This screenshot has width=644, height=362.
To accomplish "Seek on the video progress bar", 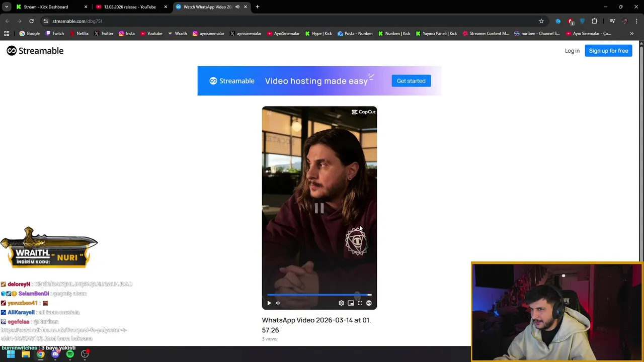I will [x=319, y=295].
